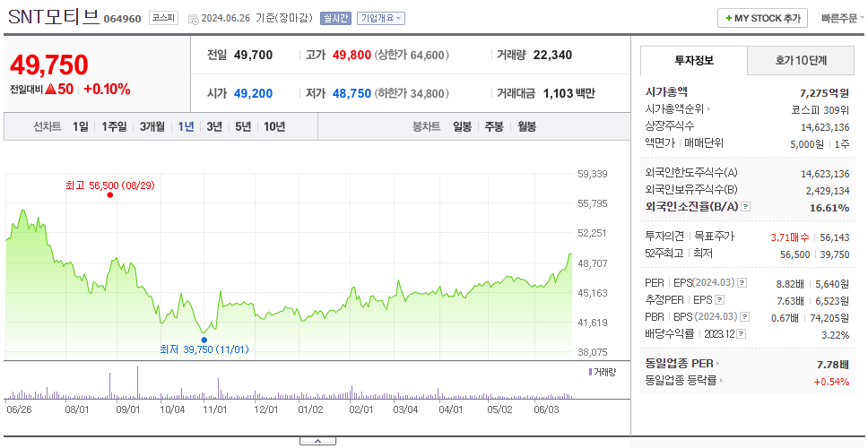The height and width of the screenshot is (448, 868).
Task: Click the 투자의견 label
Action: click(x=664, y=237)
